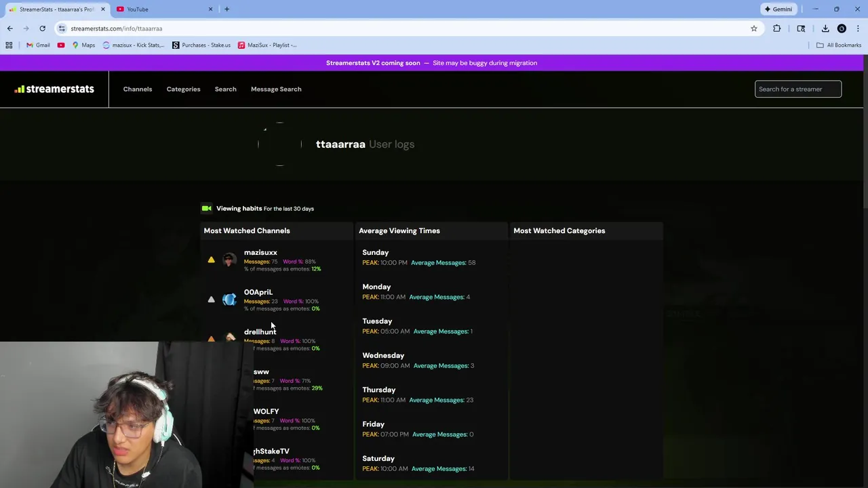Reload the current page
Image resolution: width=868 pixels, height=488 pixels.
42,28
